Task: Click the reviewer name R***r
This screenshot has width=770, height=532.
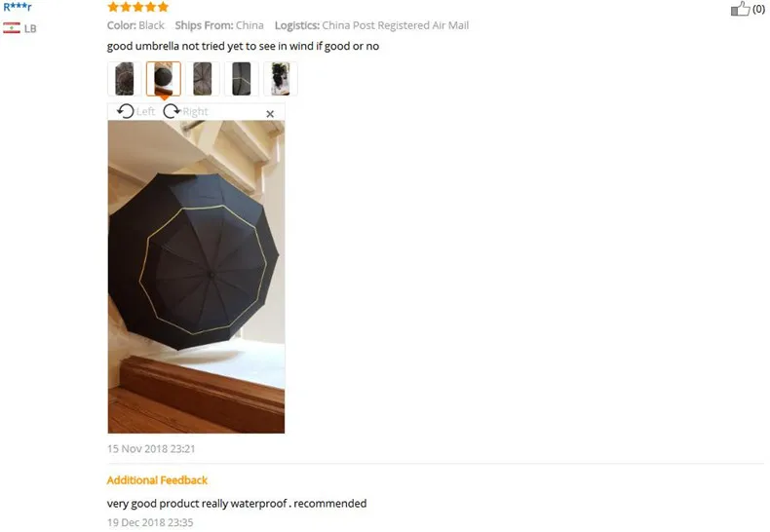Action: point(18,8)
